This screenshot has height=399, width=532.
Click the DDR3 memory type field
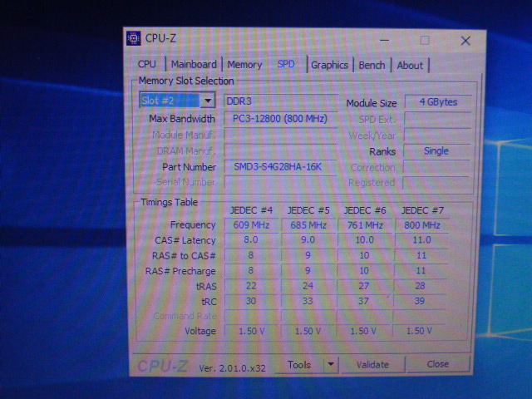[x=280, y=101]
